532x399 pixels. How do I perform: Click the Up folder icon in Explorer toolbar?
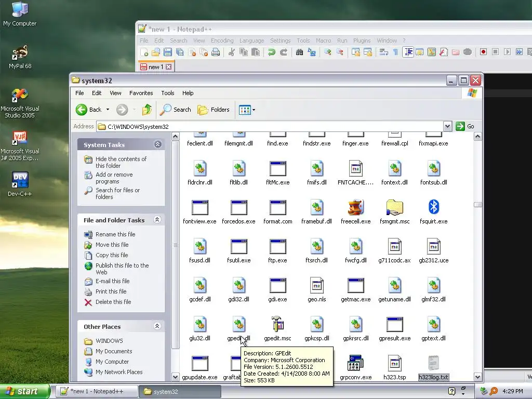tap(147, 110)
